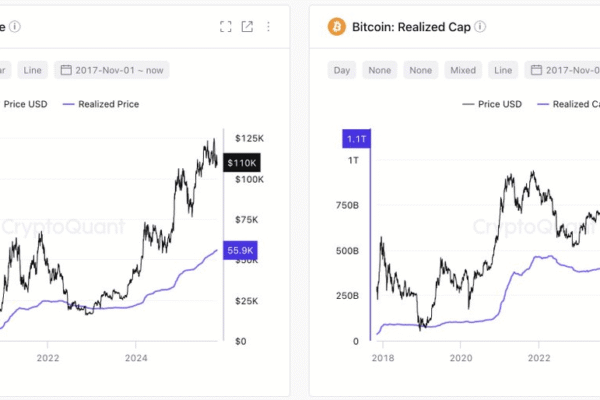Viewport: 600px width, 400px height.
Task: Open first None selector in Realized Cap toolbar
Action: click(x=379, y=70)
